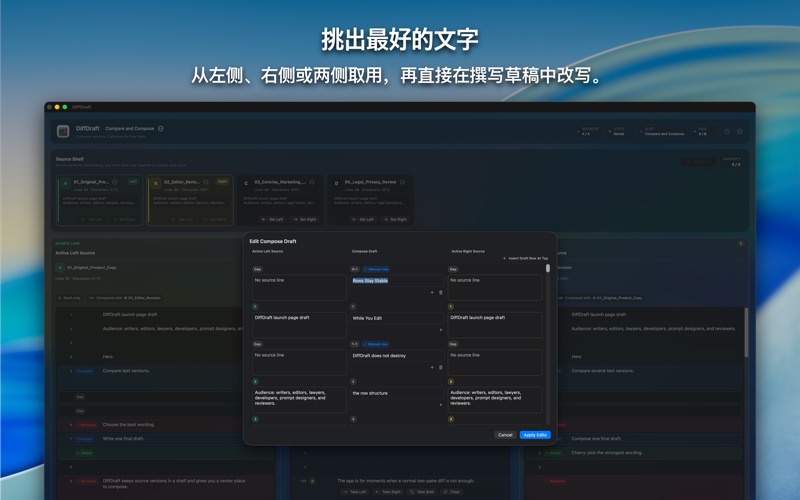This screenshot has height=500, width=800.
Task: Click circle icon on 01_Original_Pro card
Action: [115, 182]
